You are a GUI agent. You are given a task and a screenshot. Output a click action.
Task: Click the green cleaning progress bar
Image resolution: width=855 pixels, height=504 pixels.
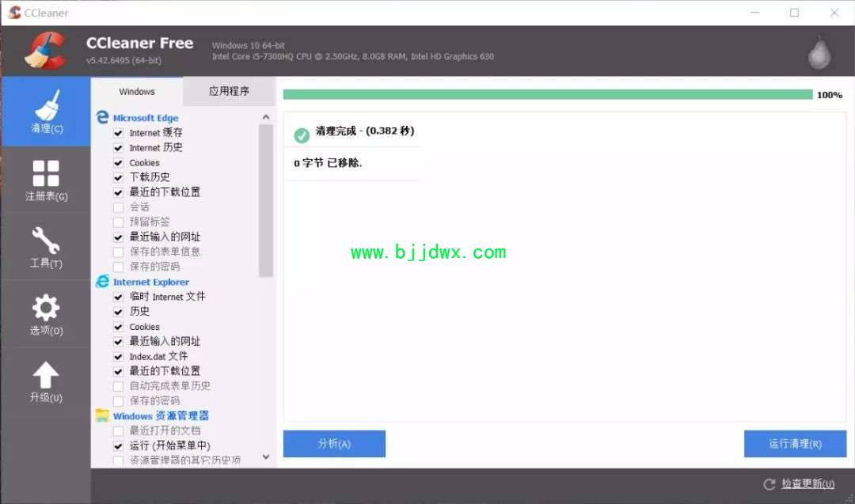[x=548, y=95]
